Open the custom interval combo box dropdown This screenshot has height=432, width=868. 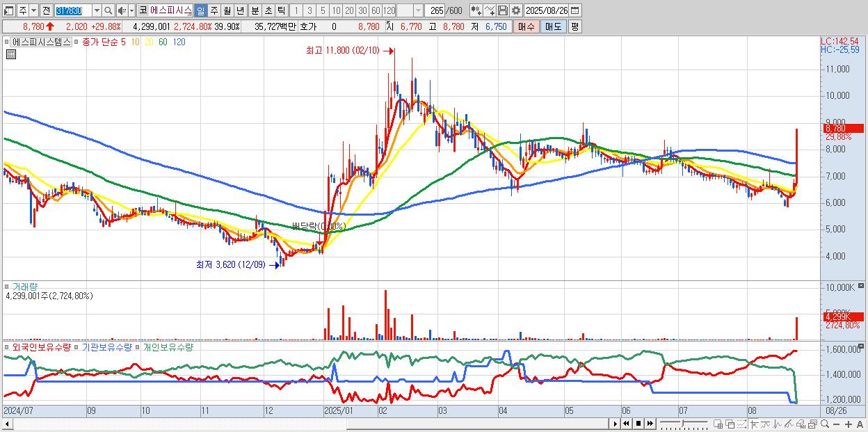[x=418, y=11]
